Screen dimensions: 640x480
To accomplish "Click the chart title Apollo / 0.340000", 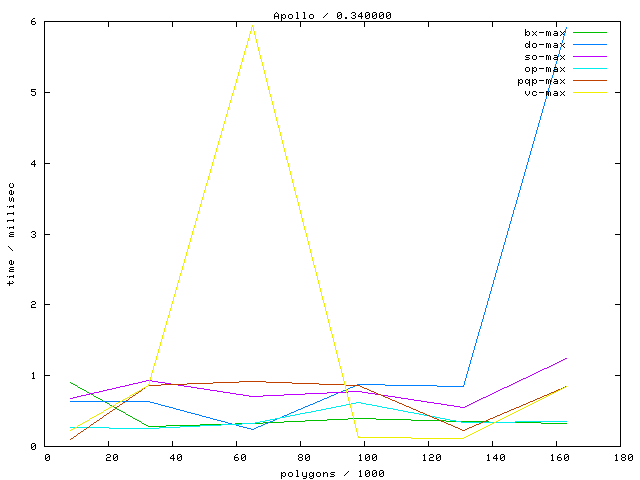I will pos(319,15).
